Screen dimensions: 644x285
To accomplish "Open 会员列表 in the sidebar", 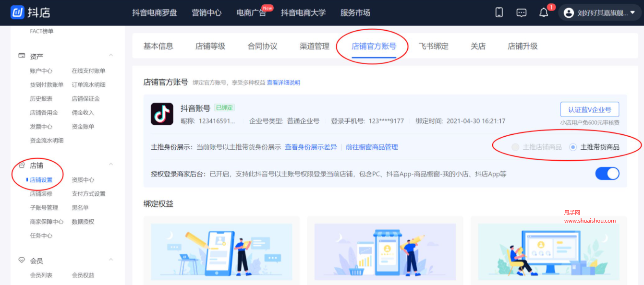I will pyautogui.click(x=41, y=275).
